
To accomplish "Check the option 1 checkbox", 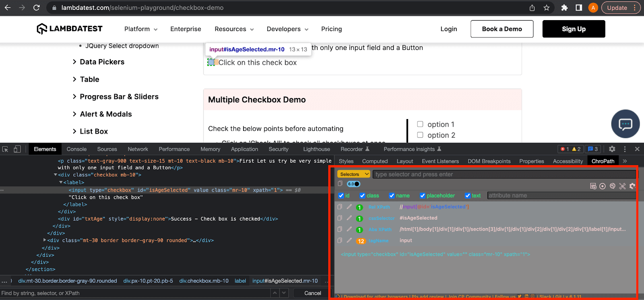I will [420, 124].
